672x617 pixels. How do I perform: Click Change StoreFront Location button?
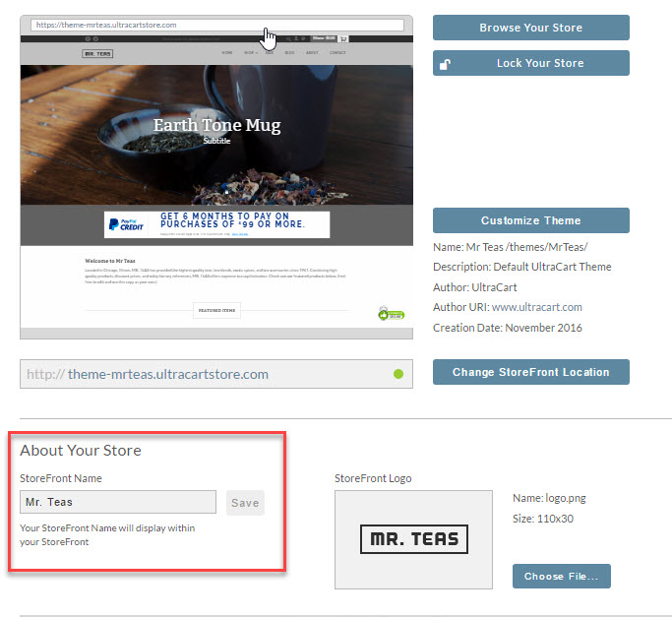click(531, 372)
